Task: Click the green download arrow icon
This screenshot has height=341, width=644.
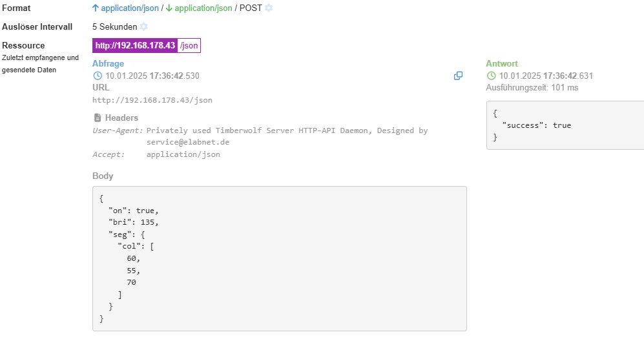Action: 169,8
